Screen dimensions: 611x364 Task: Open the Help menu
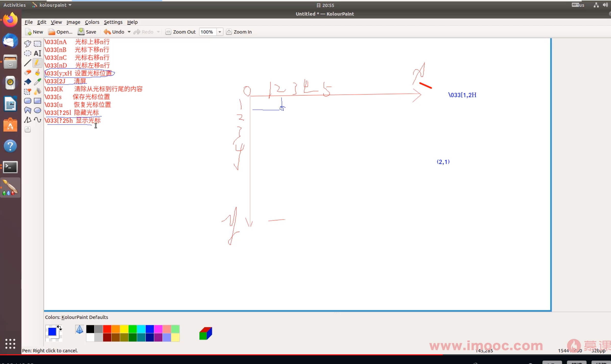click(132, 22)
